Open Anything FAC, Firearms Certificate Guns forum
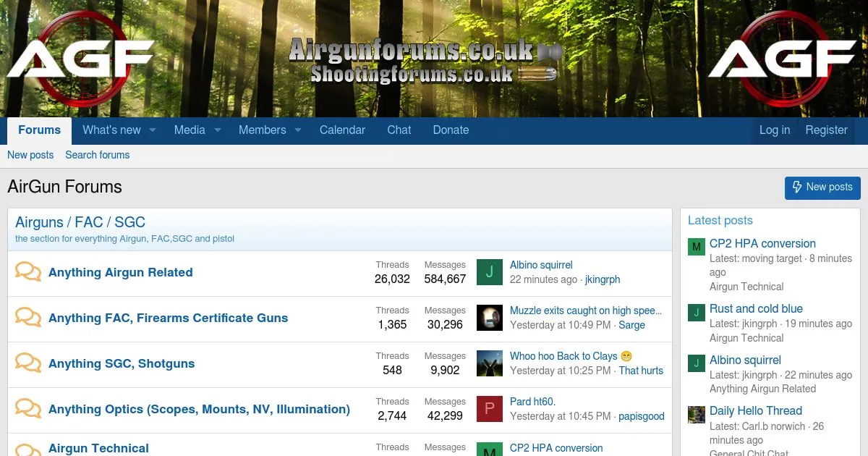This screenshot has width=868, height=456. click(168, 318)
